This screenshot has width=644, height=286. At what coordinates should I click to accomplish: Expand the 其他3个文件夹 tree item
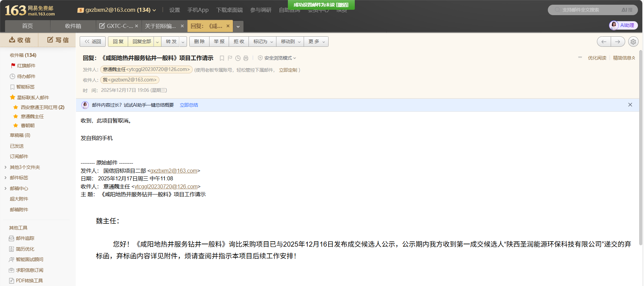pos(5,167)
